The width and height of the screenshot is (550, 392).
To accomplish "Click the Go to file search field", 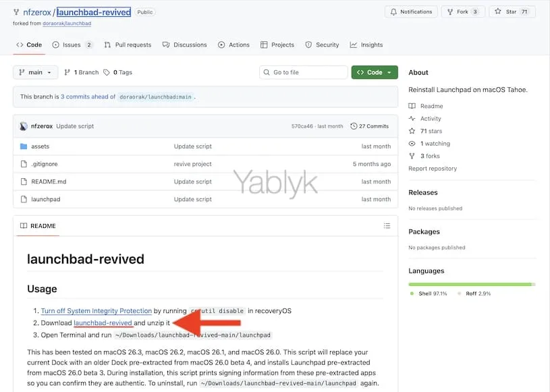I will (304, 72).
